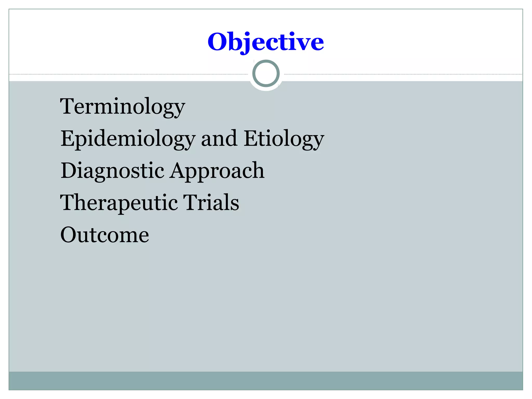Click the dark teal footer bar
532x399 pixels.
coord(266,381)
